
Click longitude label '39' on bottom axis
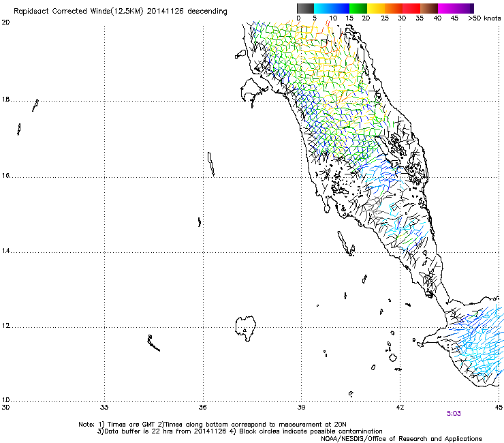point(301,408)
